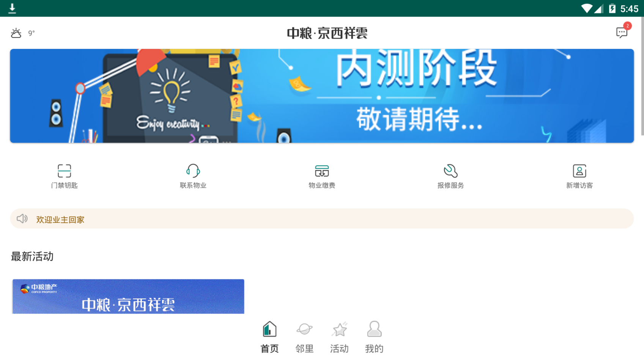Tap the 联系物业 headset icon
Viewport: 644px width, 362px height.
pyautogui.click(x=193, y=171)
